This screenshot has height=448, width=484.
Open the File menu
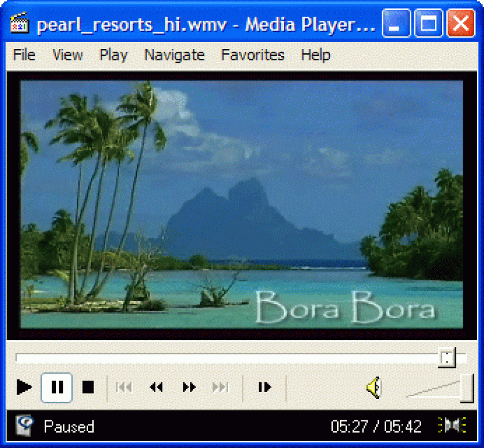[24, 55]
